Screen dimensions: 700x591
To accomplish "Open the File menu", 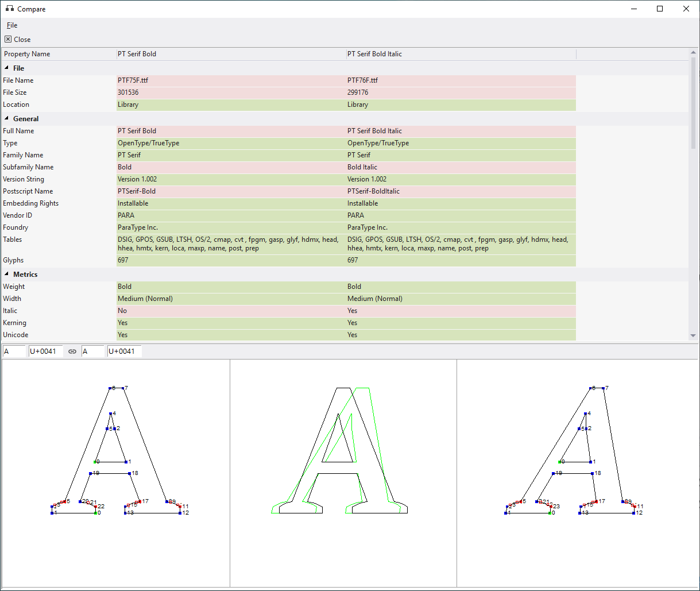I will coord(11,25).
